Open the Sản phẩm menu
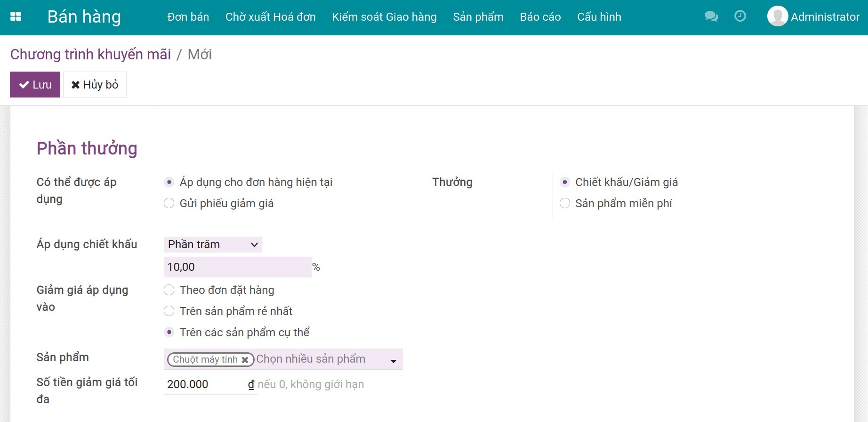The height and width of the screenshot is (422, 868). point(478,17)
